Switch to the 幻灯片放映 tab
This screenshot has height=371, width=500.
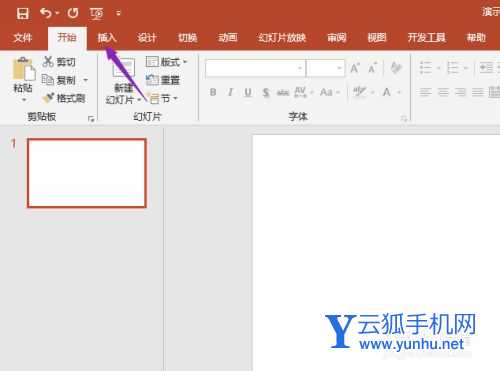tap(282, 38)
